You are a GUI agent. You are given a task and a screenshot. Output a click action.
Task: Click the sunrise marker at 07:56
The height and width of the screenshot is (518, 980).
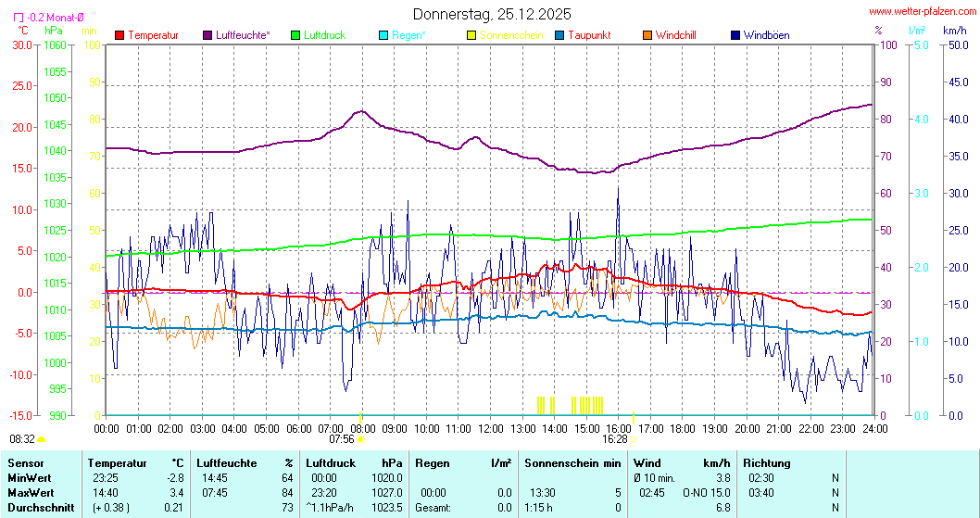360,439
